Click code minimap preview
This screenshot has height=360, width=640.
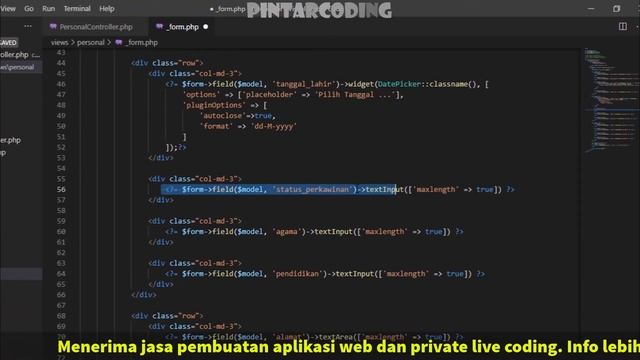[610, 100]
